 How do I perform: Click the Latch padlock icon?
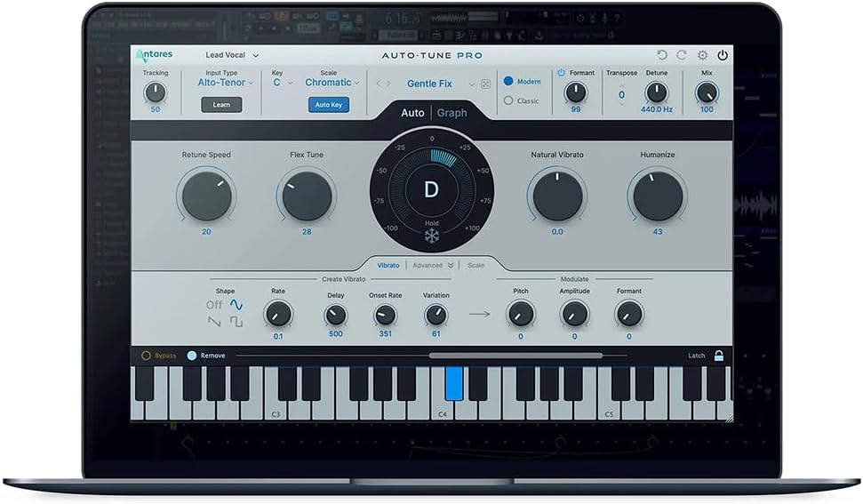point(719,356)
